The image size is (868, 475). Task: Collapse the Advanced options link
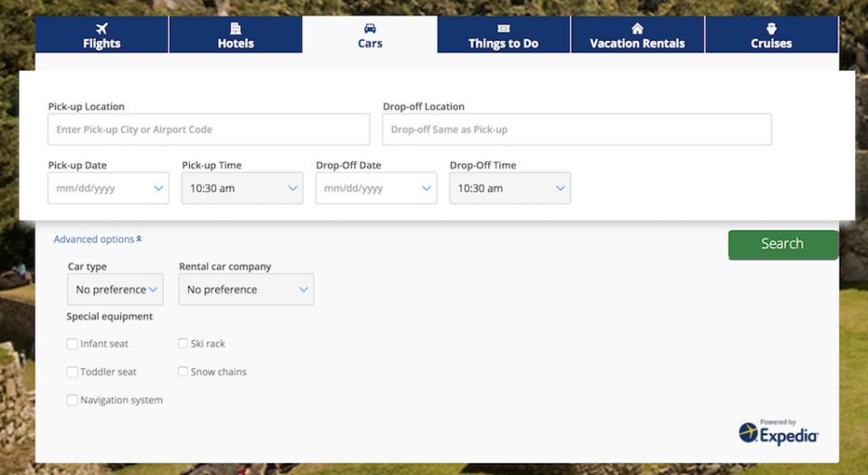pyautogui.click(x=97, y=240)
